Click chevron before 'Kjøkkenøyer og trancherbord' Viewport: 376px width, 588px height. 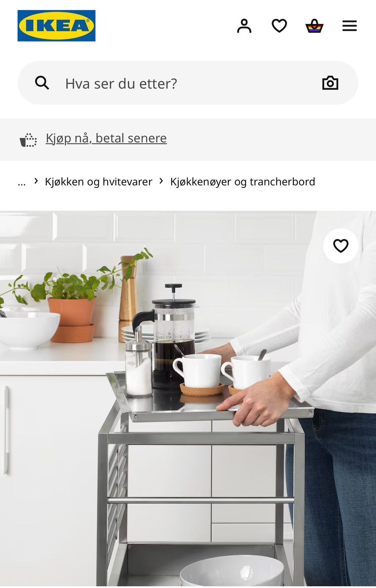[x=161, y=181]
